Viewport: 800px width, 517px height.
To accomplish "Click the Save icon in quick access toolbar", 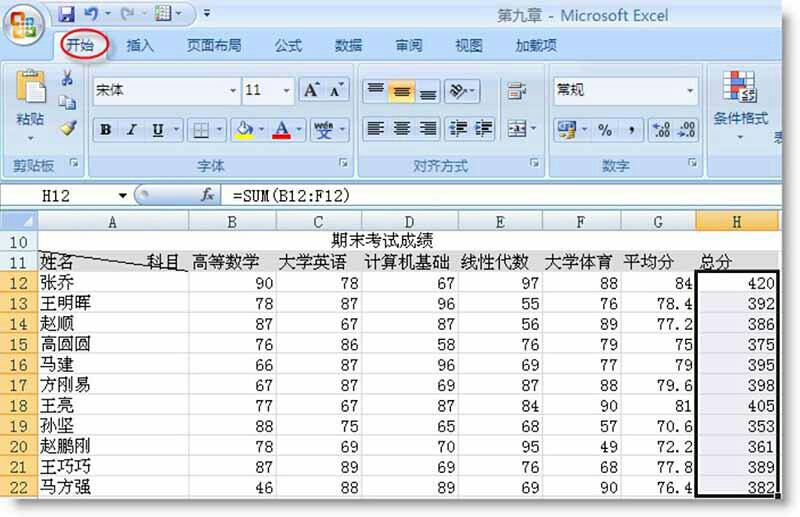I will (67, 15).
